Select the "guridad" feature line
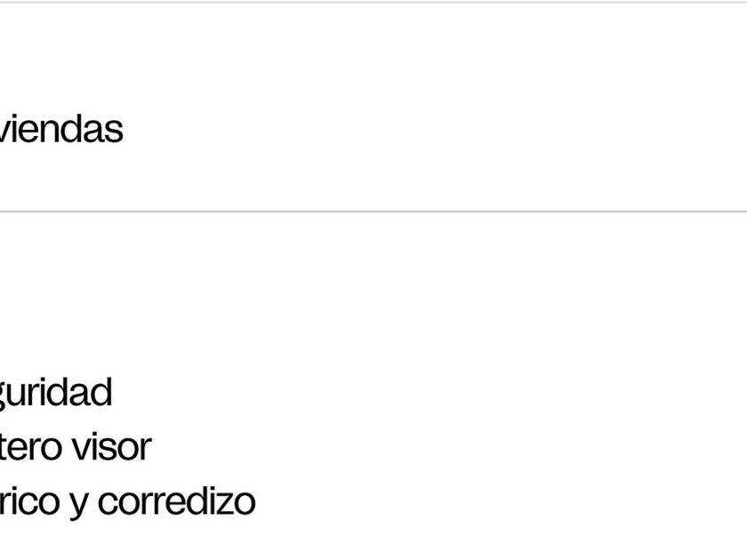Viewport: 747px width, 560px height. pos(55,393)
